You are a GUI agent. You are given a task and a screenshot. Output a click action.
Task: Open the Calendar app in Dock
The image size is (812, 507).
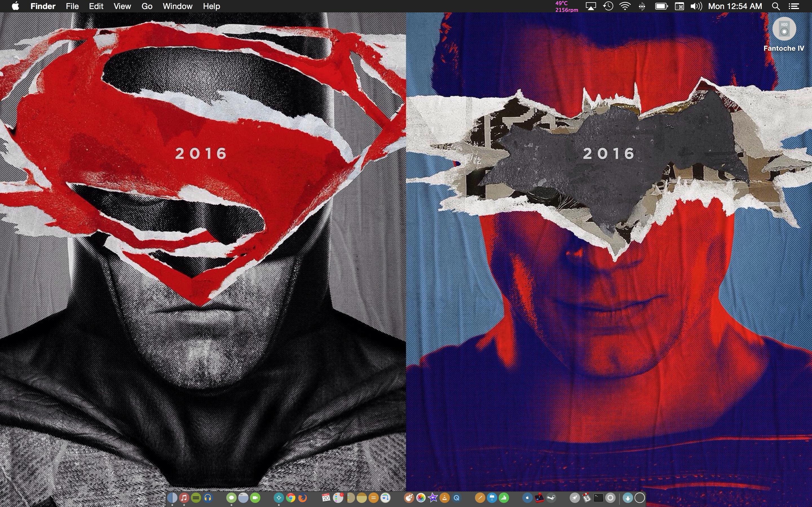tap(326, 498)
